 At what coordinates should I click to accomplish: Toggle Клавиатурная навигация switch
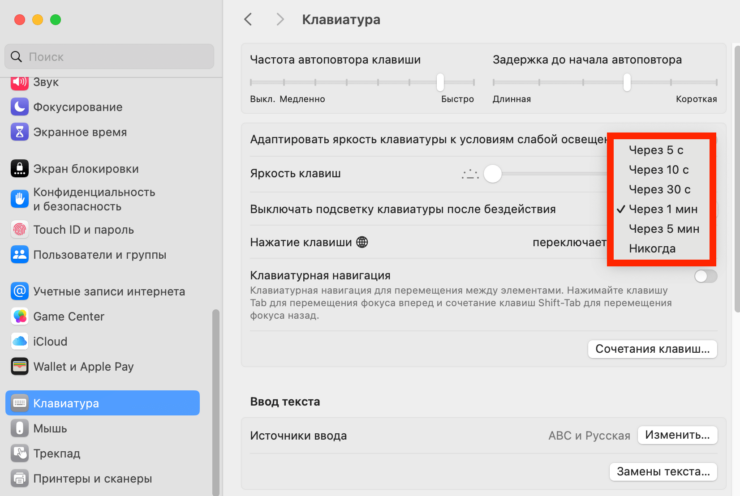(x=705, y=276)
